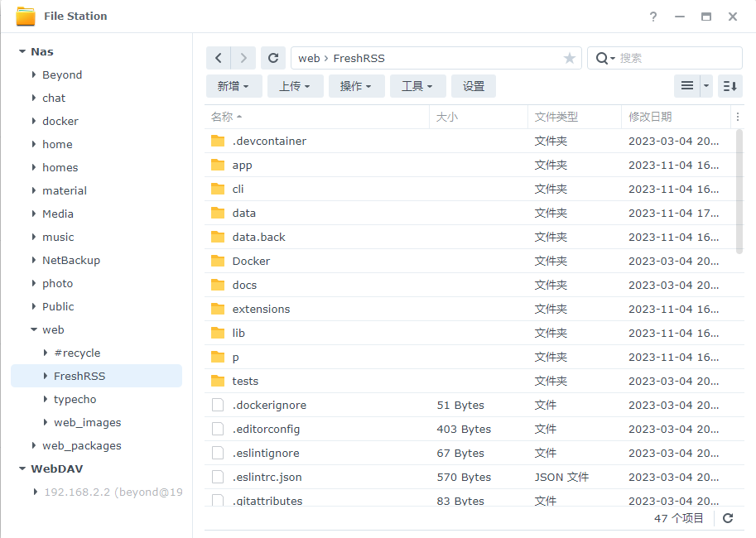Select the tests folder icon
Image resolution: width=756 pixels, height=538 pixels.
click(218, 381)
